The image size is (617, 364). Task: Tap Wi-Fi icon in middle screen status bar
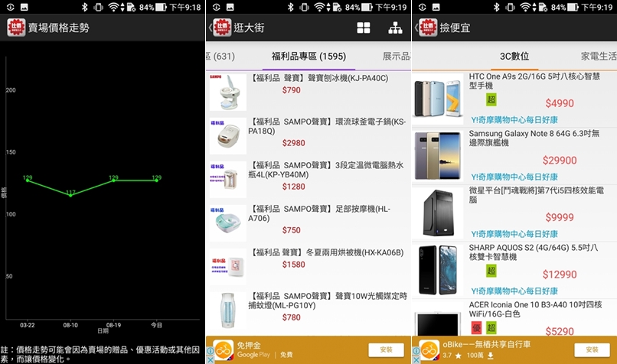coord(319,7)
